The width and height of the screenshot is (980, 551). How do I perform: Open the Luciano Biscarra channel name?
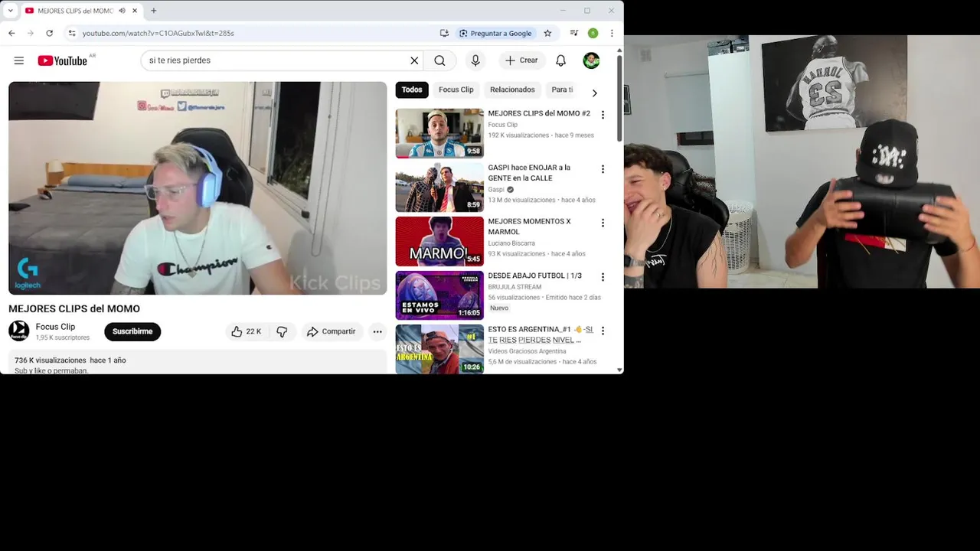(513, 243)
